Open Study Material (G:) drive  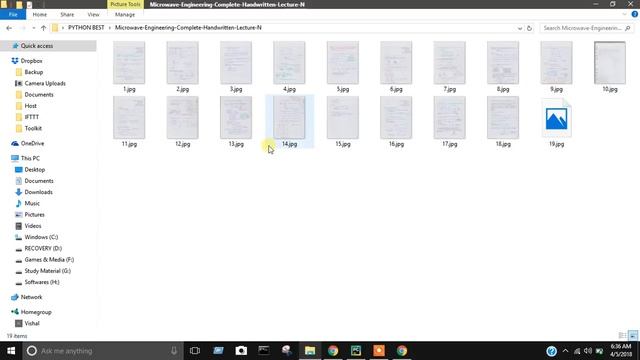click(x=47, y=271)
